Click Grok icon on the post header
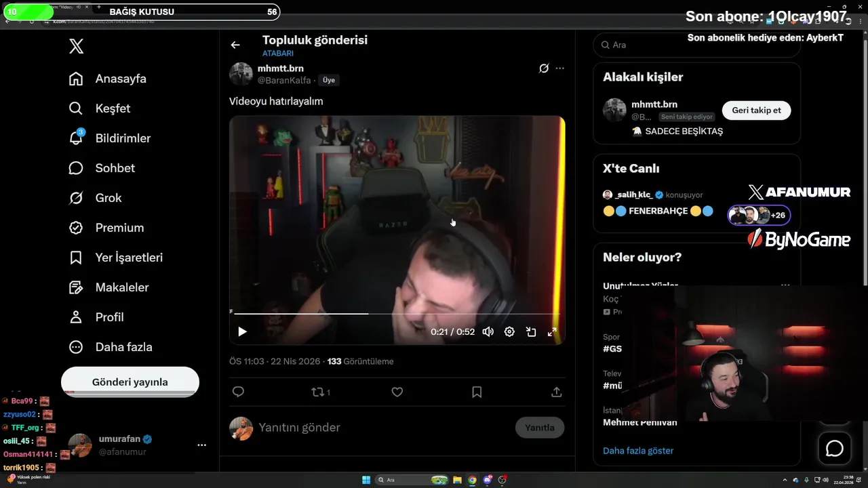Viewport: 868px width, 488px height. coord(544,68)
